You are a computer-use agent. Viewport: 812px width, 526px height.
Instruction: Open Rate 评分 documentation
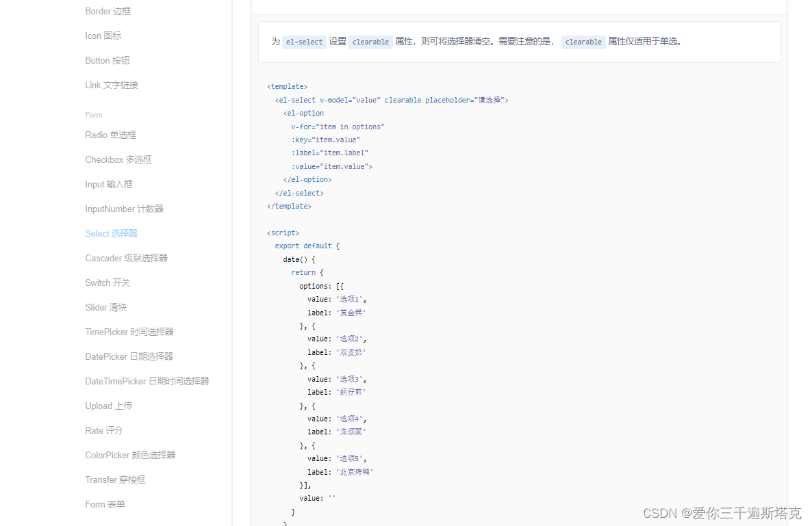pyautogui.click(x=104, y=430)
